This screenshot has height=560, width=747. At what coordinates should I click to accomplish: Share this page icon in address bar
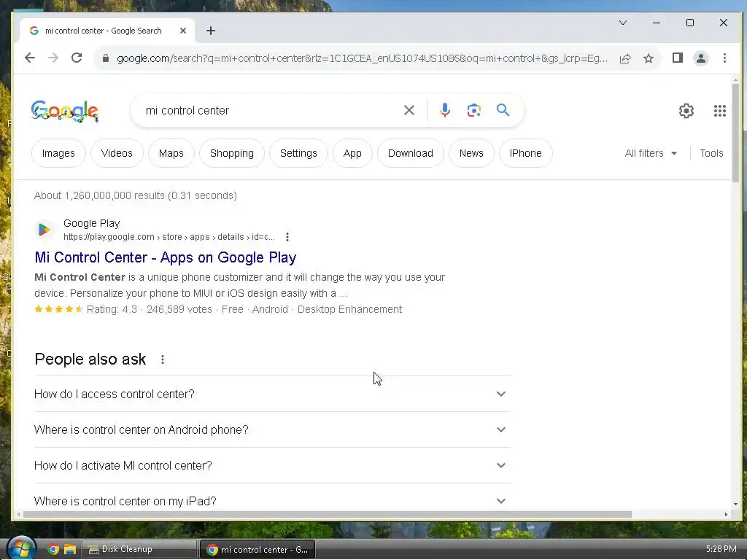click(x=625, y=58)
